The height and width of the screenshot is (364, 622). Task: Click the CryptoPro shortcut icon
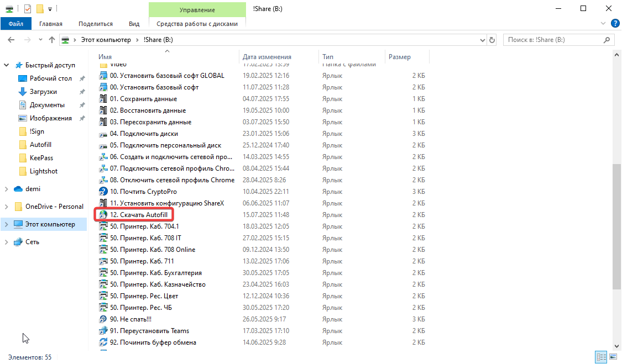click(x=103, y=191)
